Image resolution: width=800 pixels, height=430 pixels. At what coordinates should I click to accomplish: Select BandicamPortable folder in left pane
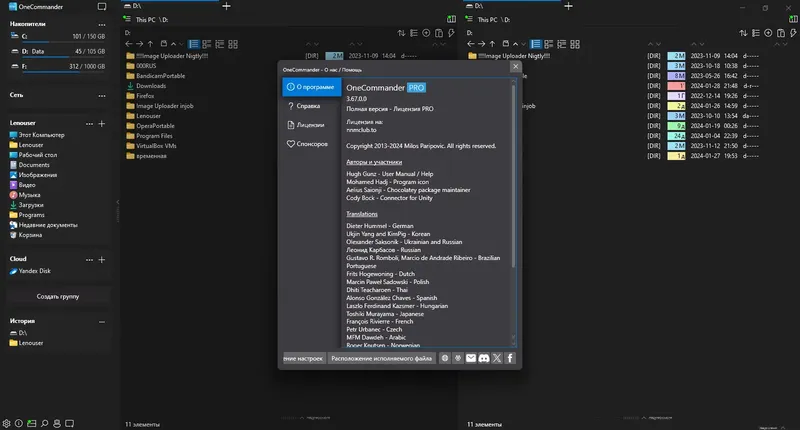156,76
